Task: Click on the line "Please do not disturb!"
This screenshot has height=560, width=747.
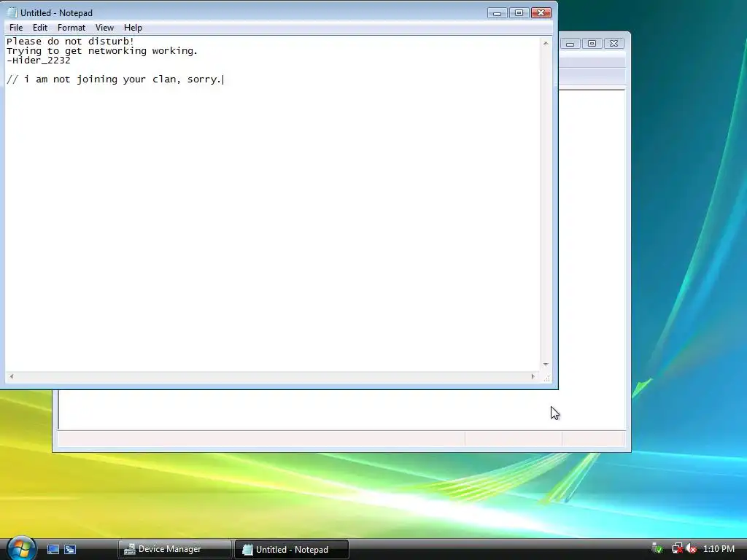Action: pyautogui.click(x=70, y=42)
